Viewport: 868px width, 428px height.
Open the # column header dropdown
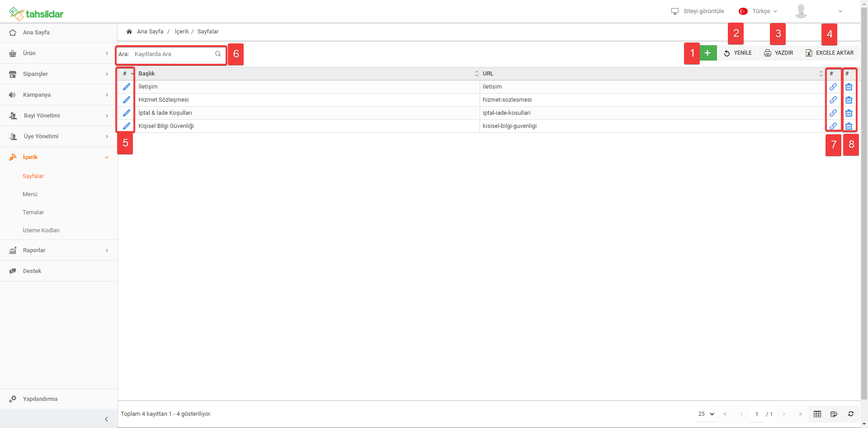pos(132,74)
